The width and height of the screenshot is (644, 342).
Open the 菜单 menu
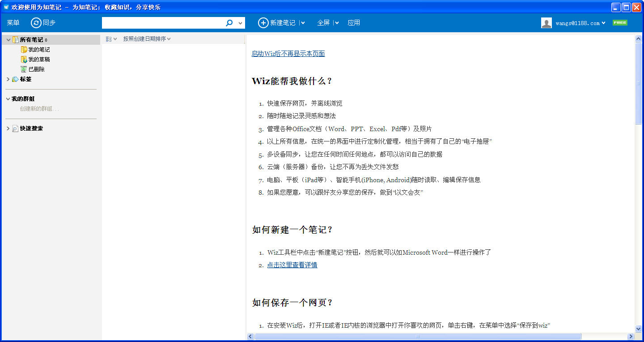click(13, 23)
